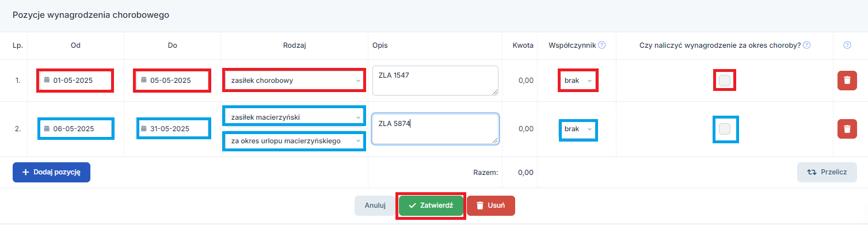Click calendar icon in 06-05-2025 date field
The image size is (868, 225).
click(47, 129)
